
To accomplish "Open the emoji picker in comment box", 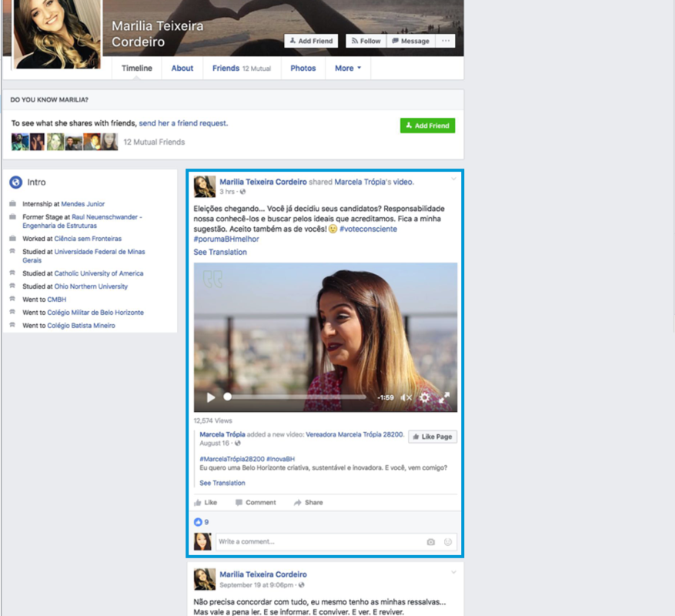I will coord(448,542).
